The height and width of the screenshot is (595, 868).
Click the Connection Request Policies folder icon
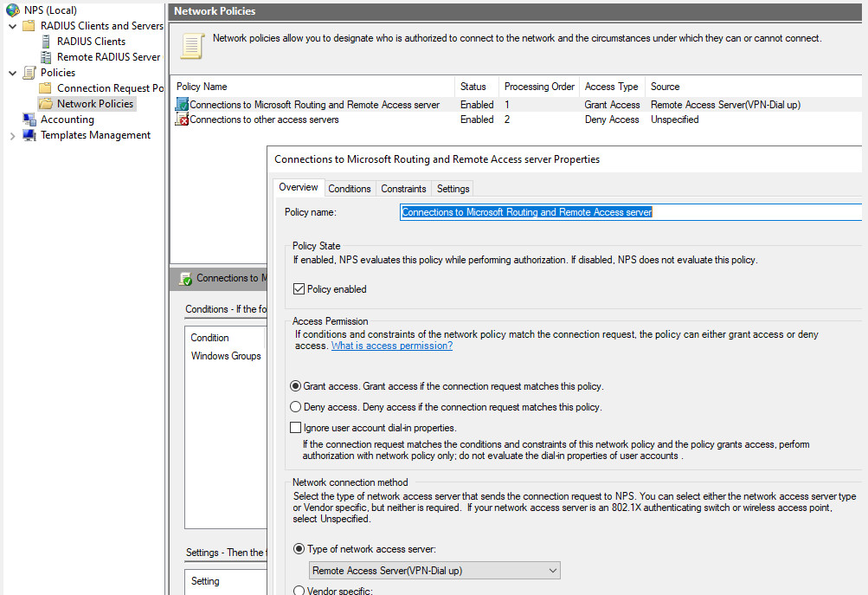(46, 88)
